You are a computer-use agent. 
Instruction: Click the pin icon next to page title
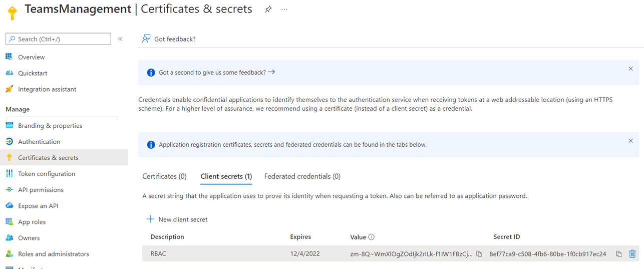[x=268, y=10]
